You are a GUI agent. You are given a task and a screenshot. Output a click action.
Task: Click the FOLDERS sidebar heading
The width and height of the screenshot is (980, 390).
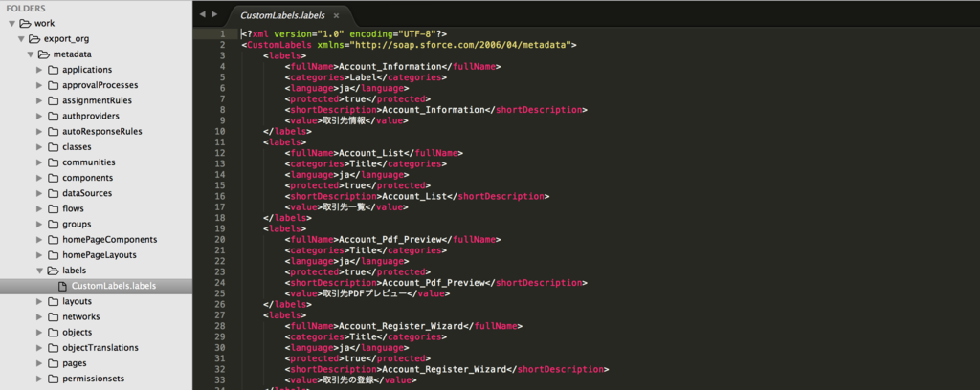click(x=25, y=8)
